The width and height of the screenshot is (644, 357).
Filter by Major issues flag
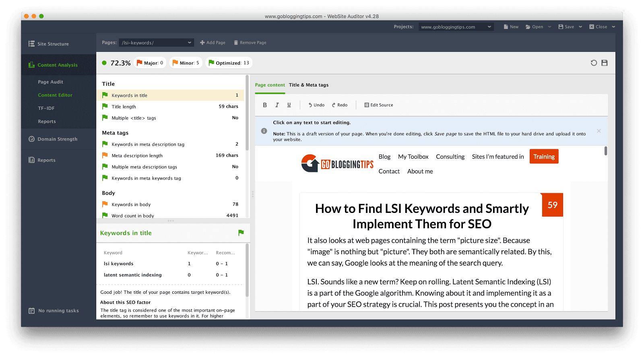click(150, 63)
